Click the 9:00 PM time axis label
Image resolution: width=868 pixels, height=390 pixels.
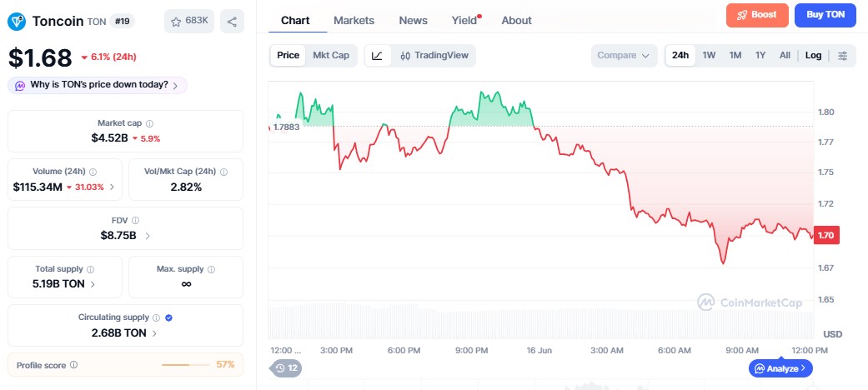click(470, 351)
